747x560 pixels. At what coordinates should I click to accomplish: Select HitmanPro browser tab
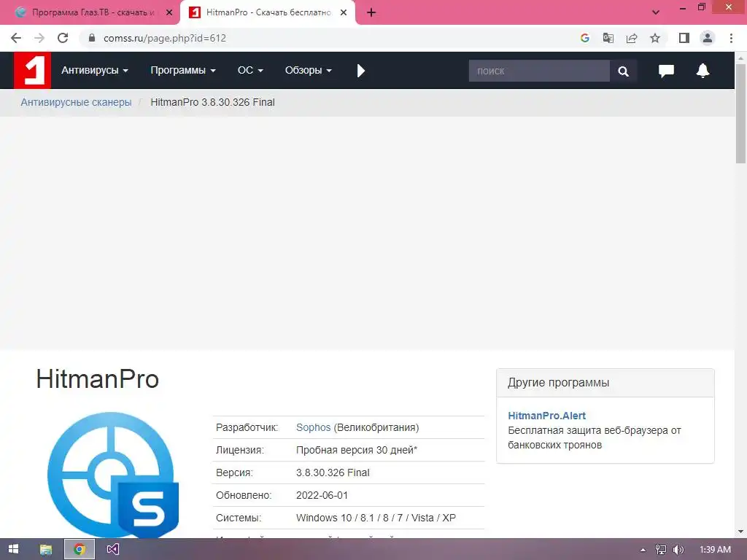[x=268, y=12]
